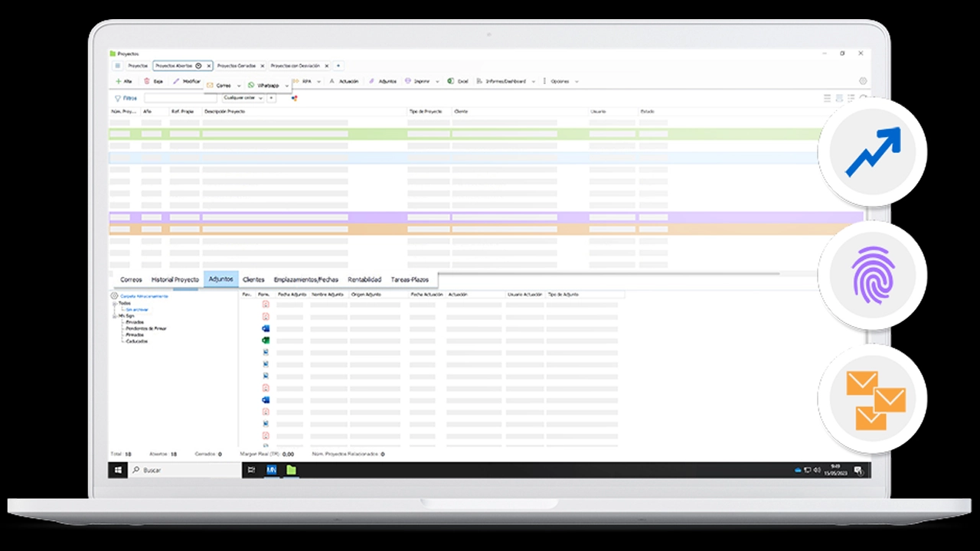980x551 pixels.
Task: Click the Baja trash icon
Action: tap(147, 81)
